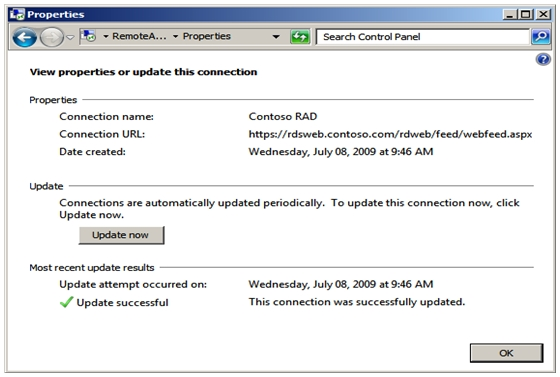The height and width of the screenshot is (377, 560).
Task: Open the recent pages dropdown beside Forward
Action: point(70,37)
